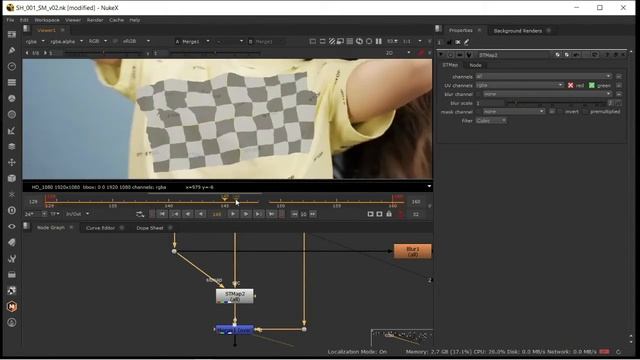
Task: Adjust the blur scale slider
Action: [x=557, y=103]
